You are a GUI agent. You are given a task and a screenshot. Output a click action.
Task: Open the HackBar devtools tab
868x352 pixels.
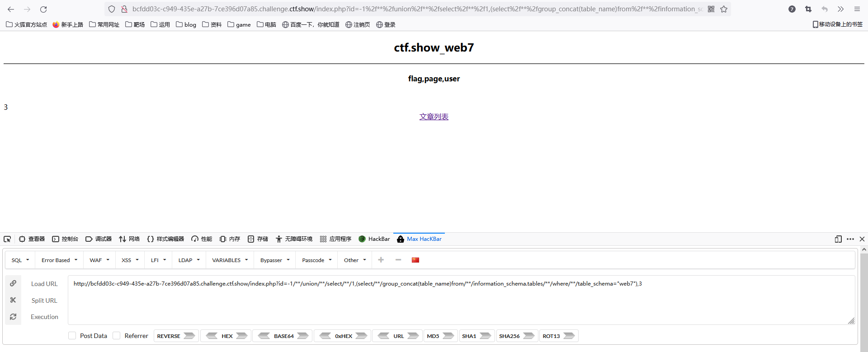(374, 239)
